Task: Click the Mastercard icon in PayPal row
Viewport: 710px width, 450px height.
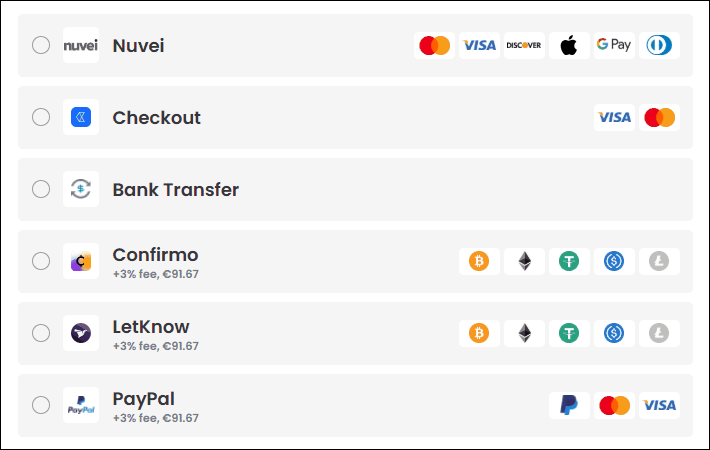Action: pyautogui.click(x=614, y=405)
